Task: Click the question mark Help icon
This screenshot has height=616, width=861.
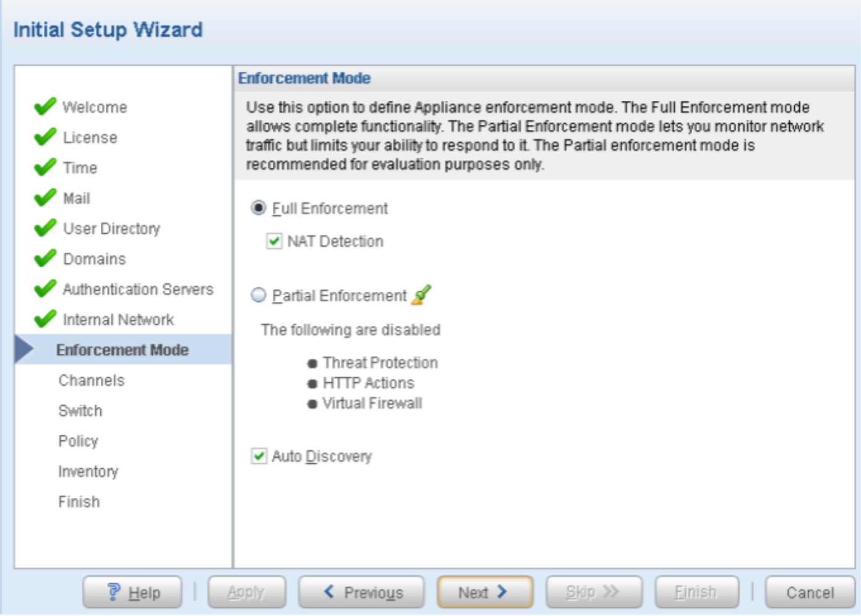Action: tap(114, 592)
